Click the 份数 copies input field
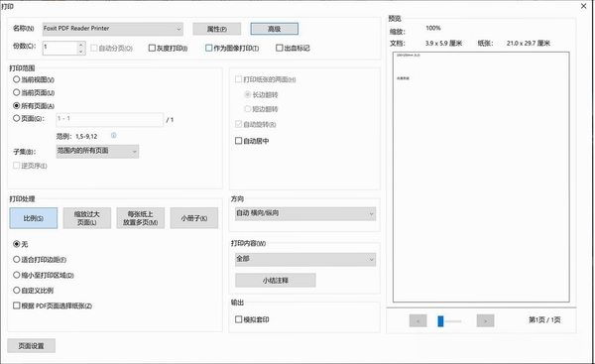This screenshot has height=364, width=595. [x=60, y=48]
